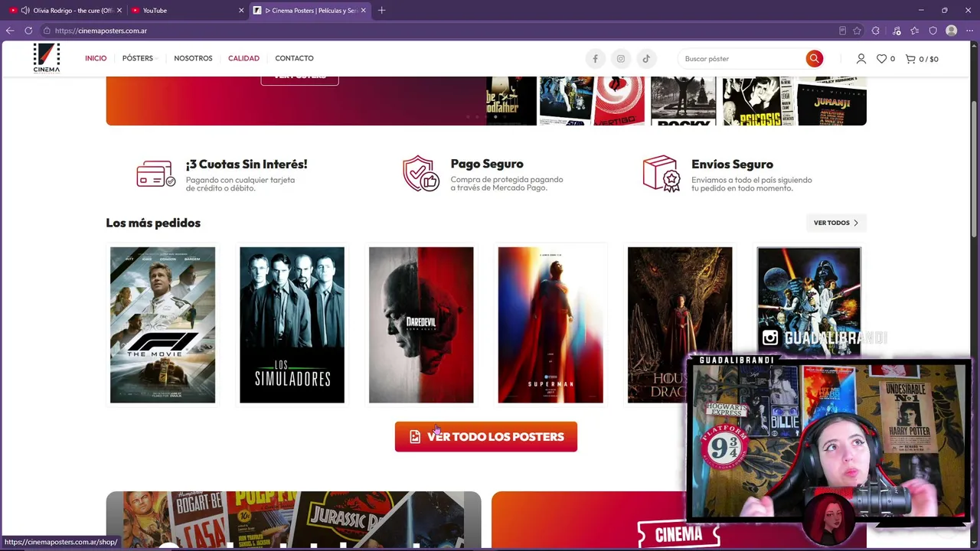Open the browser three-dot menu
This screenshot has width=980, height=551.
click(x=969, y=31)
